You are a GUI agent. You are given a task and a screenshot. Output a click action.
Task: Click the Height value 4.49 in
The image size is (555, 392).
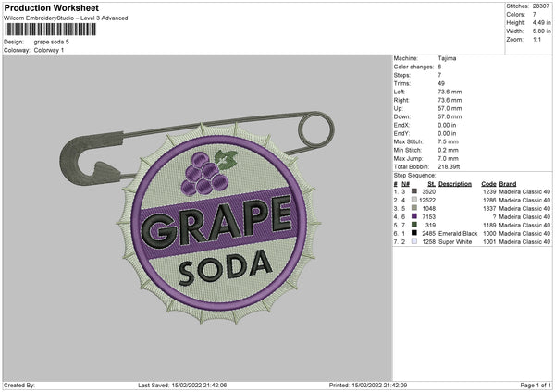click(541, 22)
